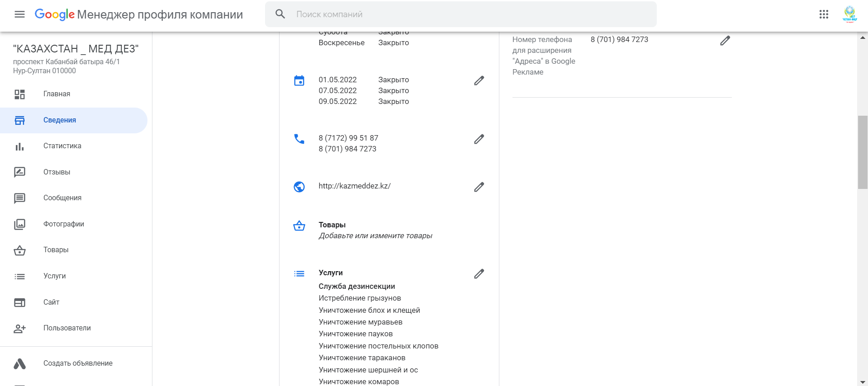
Task: Click the globe website icon
Action: 299,187
